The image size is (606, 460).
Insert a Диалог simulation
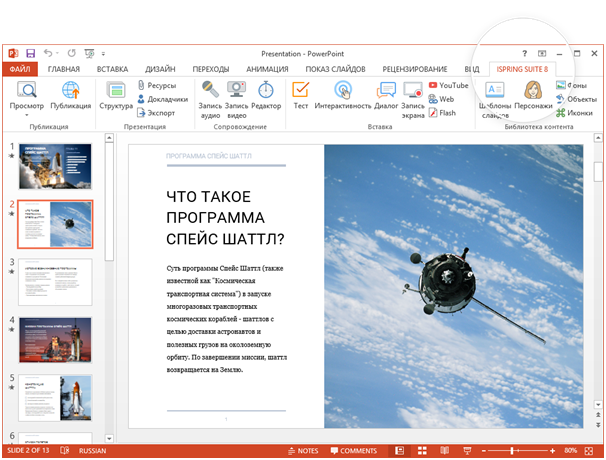pos(386,95)
